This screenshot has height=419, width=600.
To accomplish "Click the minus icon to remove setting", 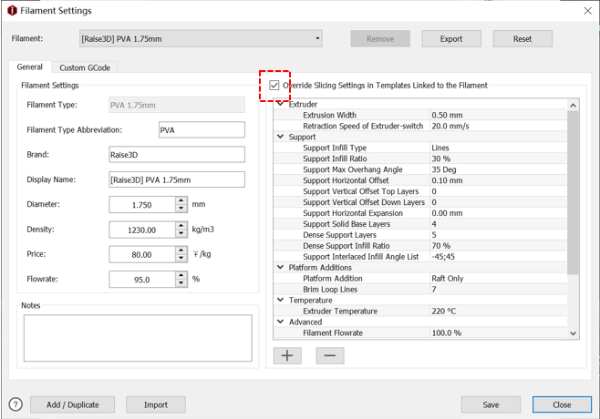I will 330,354.
